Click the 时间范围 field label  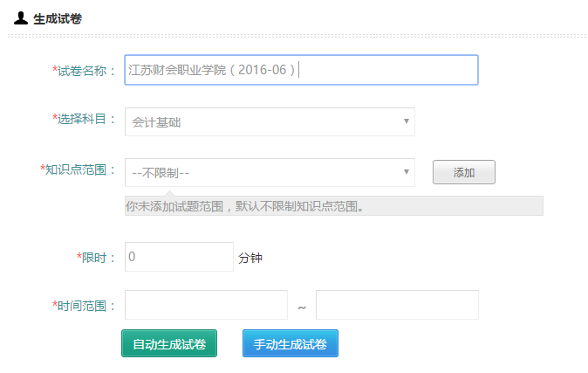tap(85, 306)
